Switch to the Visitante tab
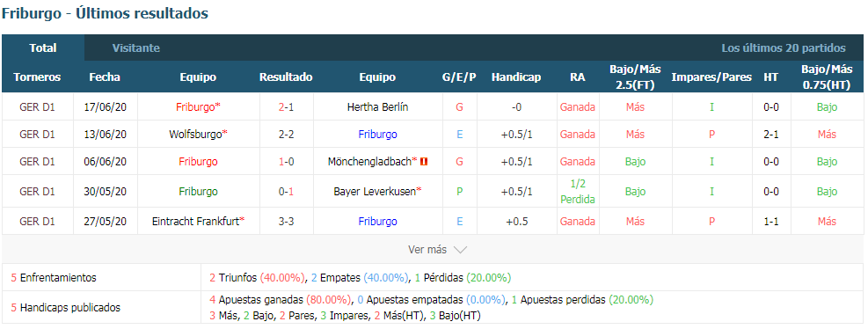Screen dimensions: 868x329 click(136, 48)
